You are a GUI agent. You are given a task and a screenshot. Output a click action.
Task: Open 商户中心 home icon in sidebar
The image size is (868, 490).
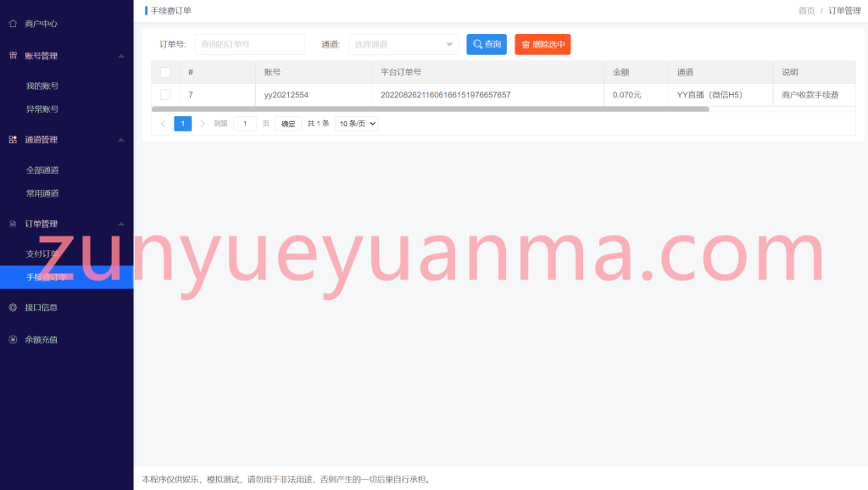tap(13, 23)
